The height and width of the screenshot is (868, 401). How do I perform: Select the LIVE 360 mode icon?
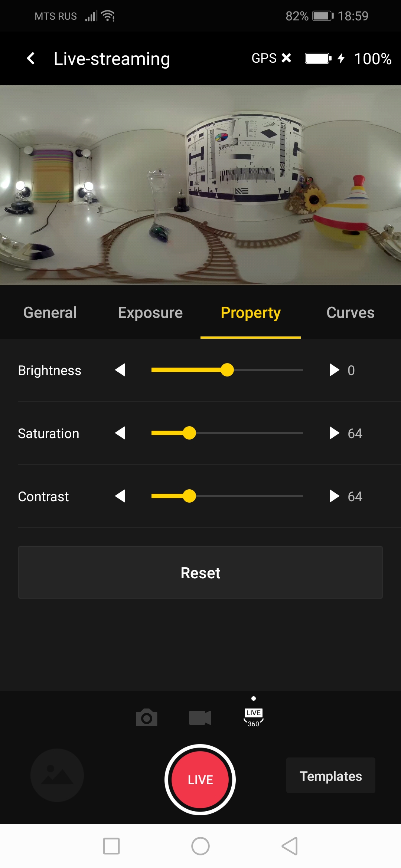(x=254, y=718)
